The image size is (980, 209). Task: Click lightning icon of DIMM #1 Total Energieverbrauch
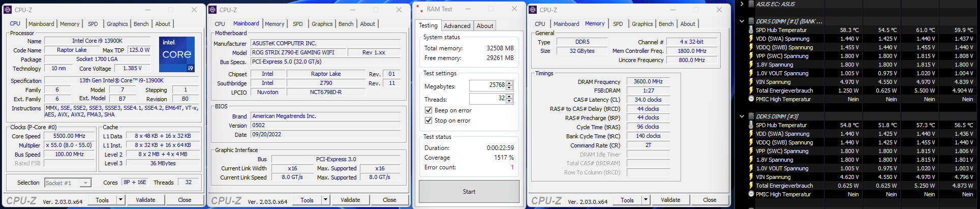pos(751,91)
